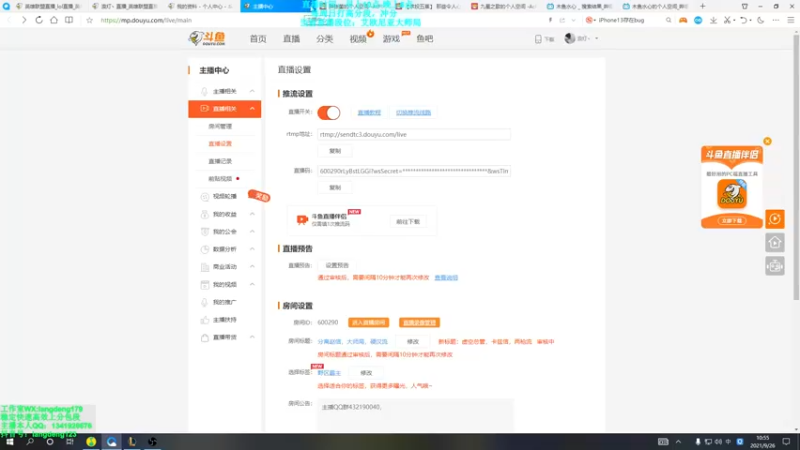
Task: Click the 前往下载 button
Action: (408, 222)
